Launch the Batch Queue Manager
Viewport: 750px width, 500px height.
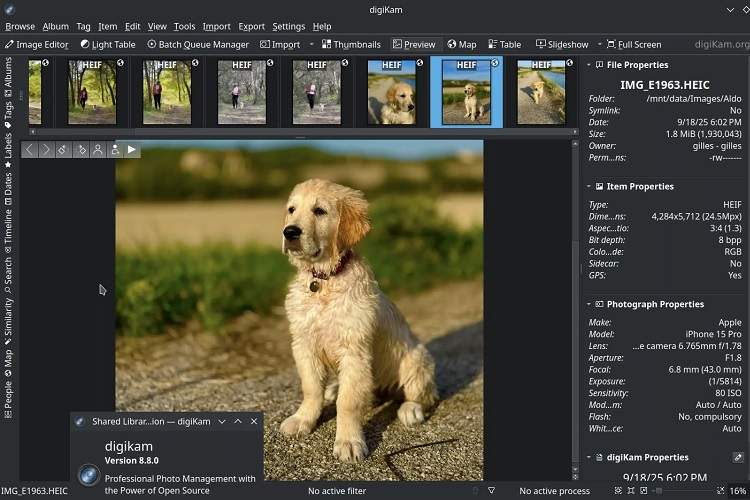[x=198, y=44]
